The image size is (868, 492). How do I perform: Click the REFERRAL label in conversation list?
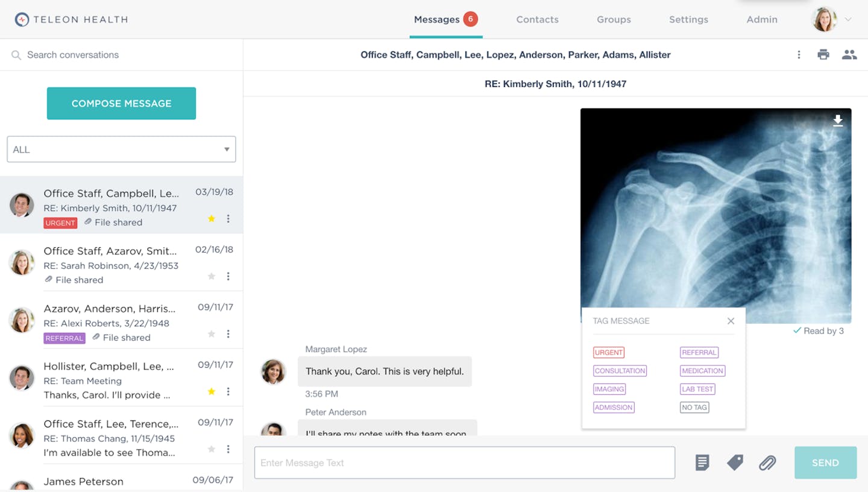tap(64, 338)
